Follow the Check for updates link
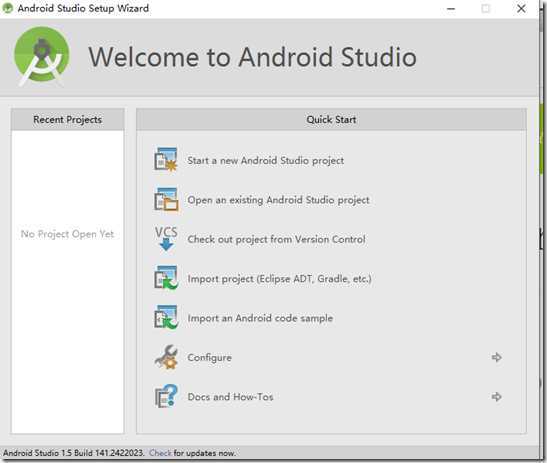The height and width of the screenshot is (463, 547). click(x=160, y=453)
